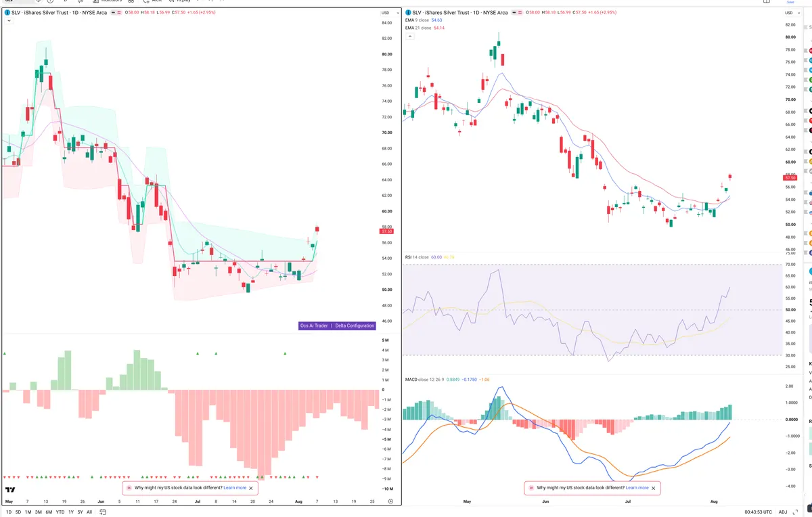Select the EMA 9 close indicator legend
812x517 pixels.
tap(425, 21)
